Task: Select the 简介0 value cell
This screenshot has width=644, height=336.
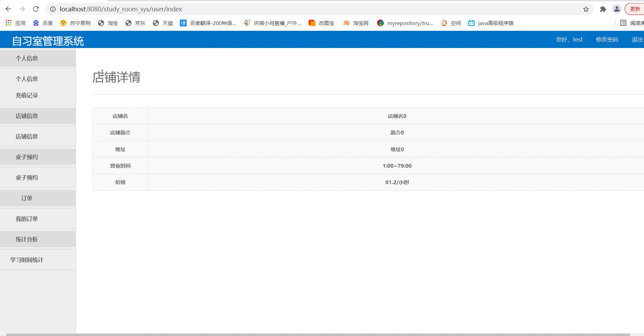Action: [397, 133]
